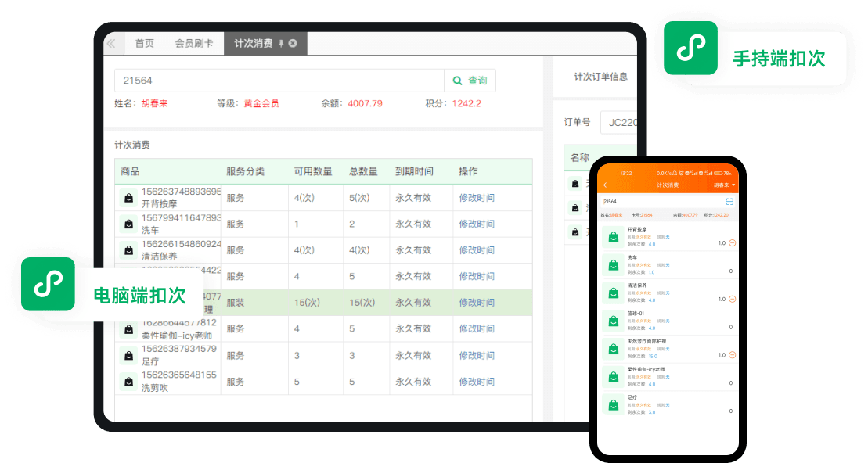Tap the green bag icon for 天然芳疗面部护理 on phone
This screenshot has width=868, height=463.
pos(614,349)
